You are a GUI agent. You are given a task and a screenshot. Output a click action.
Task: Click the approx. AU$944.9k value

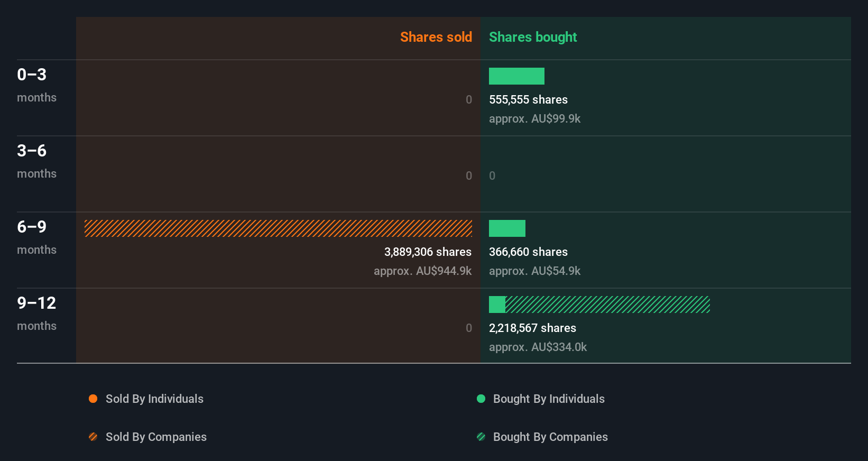point(422,271)
